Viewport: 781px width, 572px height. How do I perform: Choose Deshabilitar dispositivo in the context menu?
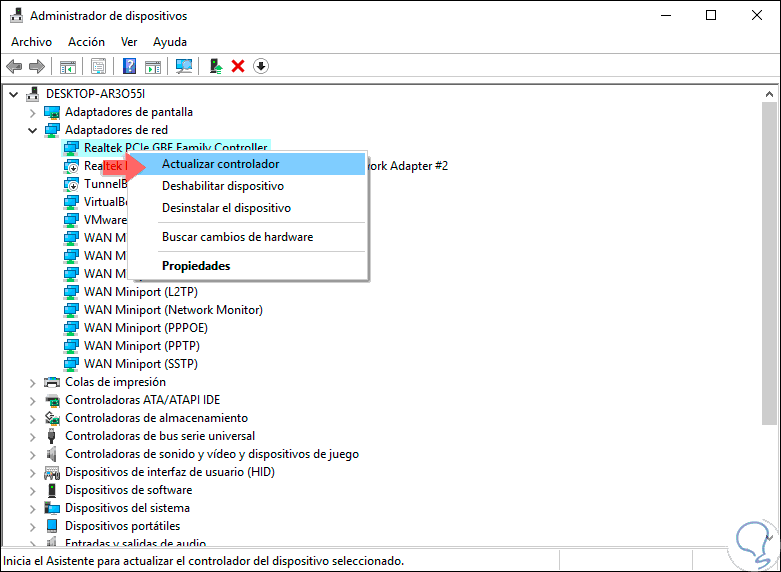point(247,186)
